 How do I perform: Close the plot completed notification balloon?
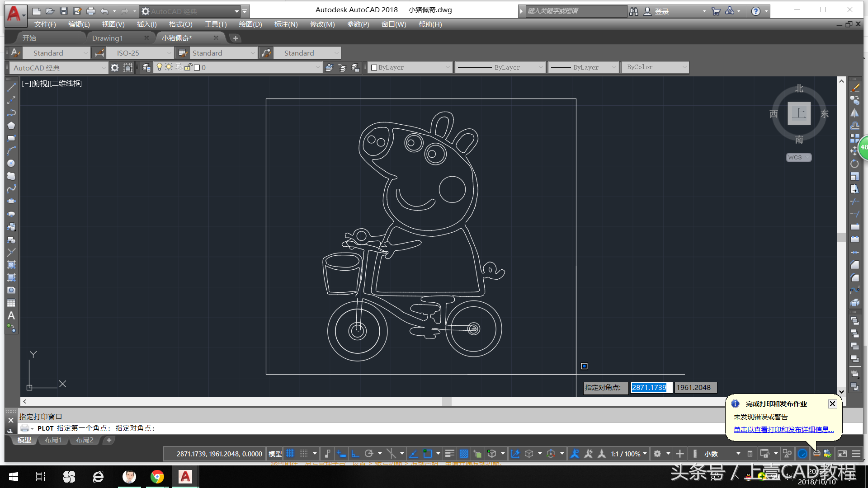point(832,404)
